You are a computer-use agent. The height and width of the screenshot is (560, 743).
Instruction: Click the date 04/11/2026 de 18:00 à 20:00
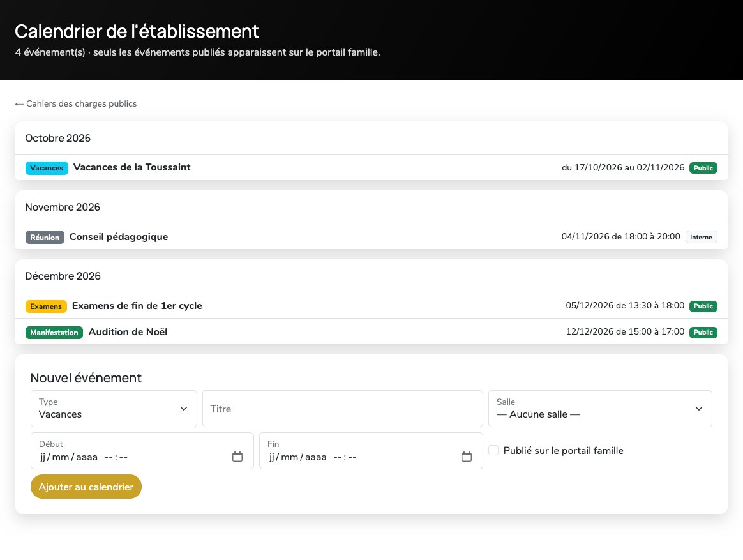[620, 237]
